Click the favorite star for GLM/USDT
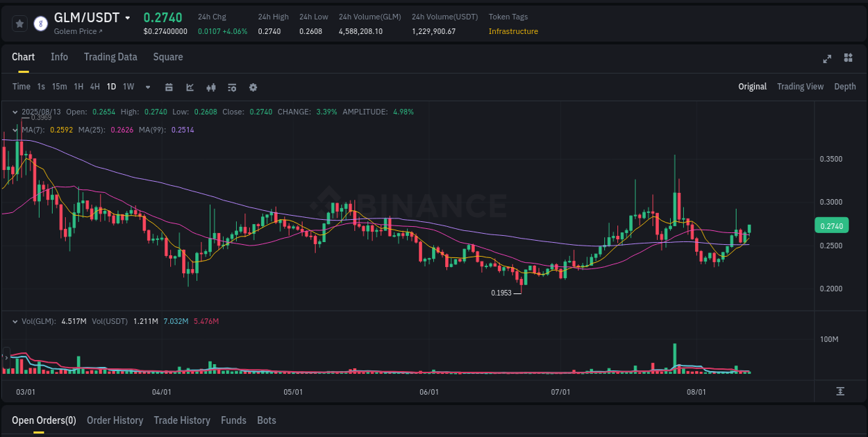This screenshot has height=437, width=868. pyautogui.click(x=19, y=23)
